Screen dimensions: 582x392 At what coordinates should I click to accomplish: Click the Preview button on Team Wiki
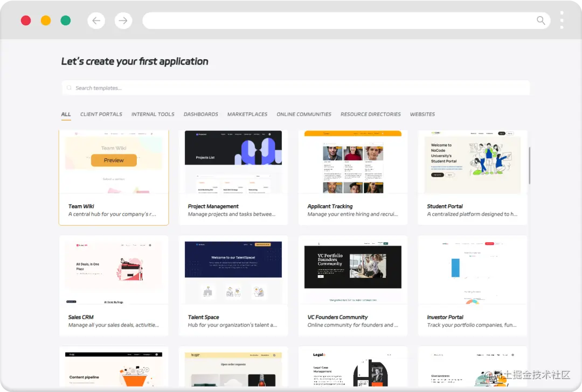pyautogui.click(x=114, y=160)
